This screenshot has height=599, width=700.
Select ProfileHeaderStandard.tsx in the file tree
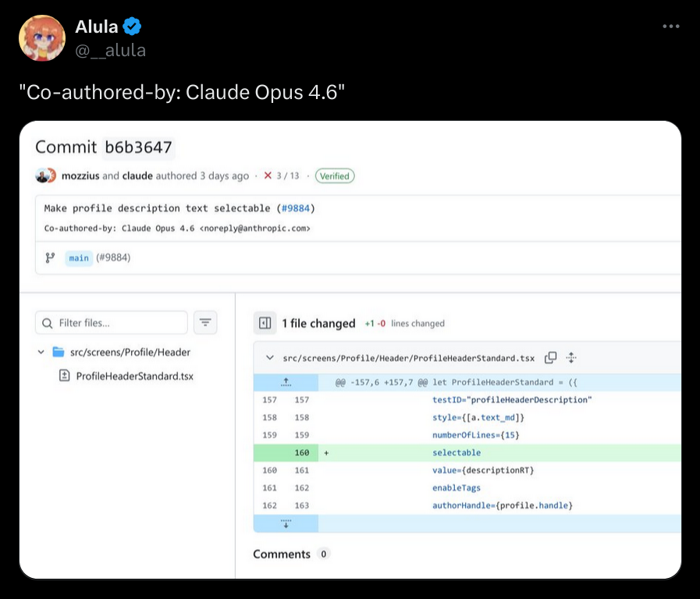tap(134, 376)
